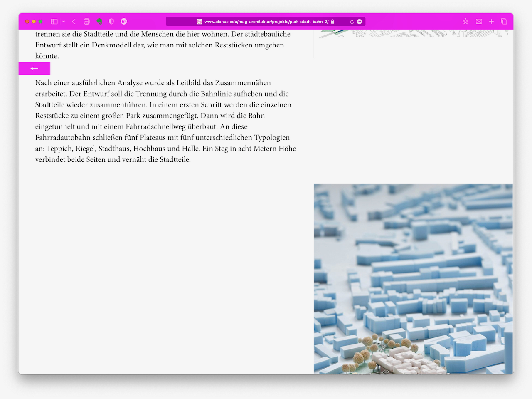Image resolution: width=532 pixels, height=399 pixels.
Task: Bookmark page with the star icon
Action: click(465, 21)
